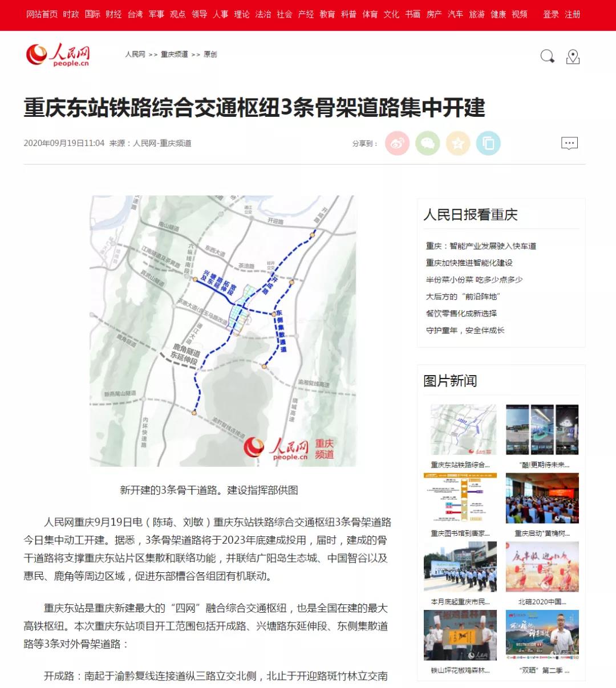Click 人民网 in the breadcrumb
Viewport: 616px width, 688px height.
pyautogui.click(x=135, y=55)
